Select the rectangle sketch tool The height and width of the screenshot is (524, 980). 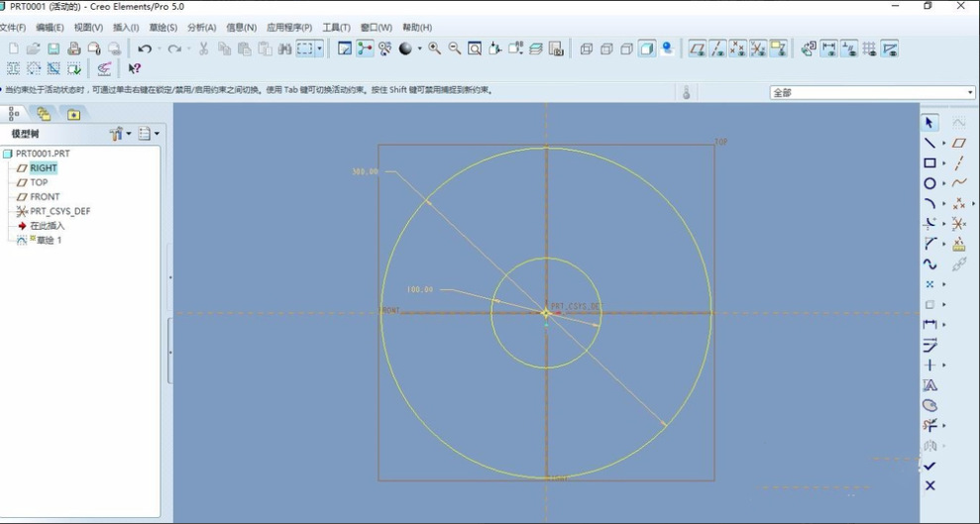(929, 163)
